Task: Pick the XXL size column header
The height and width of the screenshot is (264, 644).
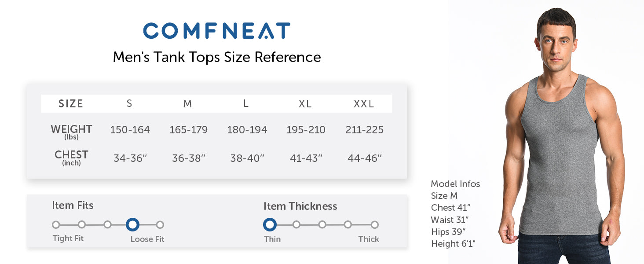Action: point(364,104)
